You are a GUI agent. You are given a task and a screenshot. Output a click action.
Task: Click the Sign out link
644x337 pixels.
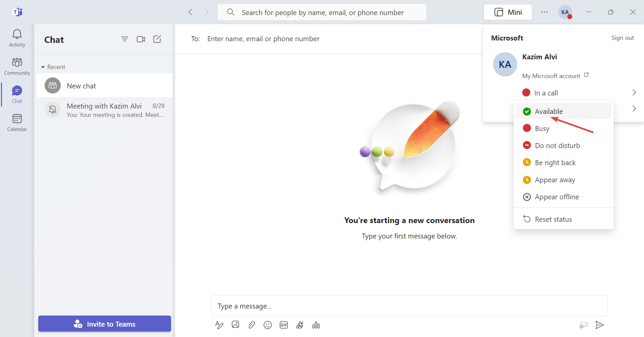(622, 38)
